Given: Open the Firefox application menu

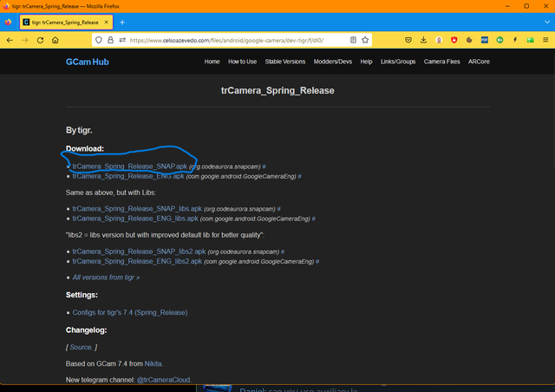Looking at the screenshot, I should click(545, 40).
